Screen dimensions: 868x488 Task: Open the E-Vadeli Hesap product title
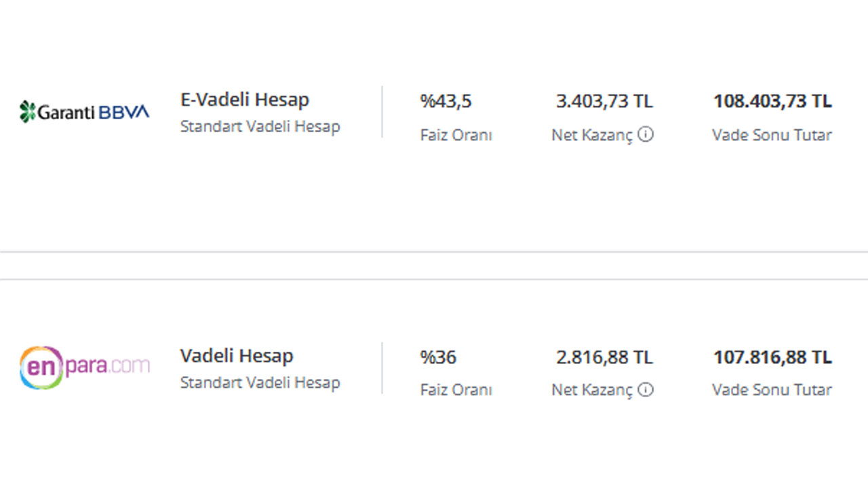(x=245, y=100)
